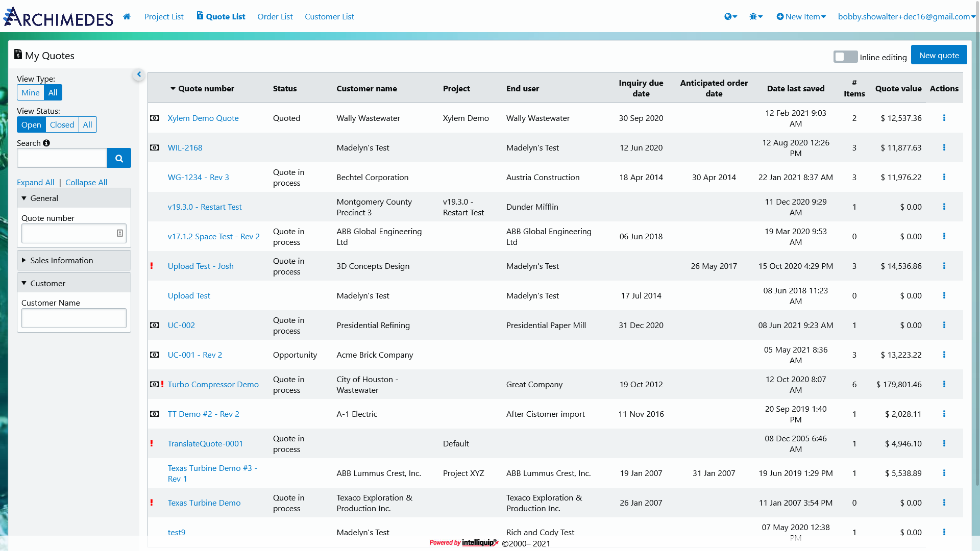The width and height of the screenshot is (980, 551).
Task: Open actions menu for Xylem Demo Quote
Action: (x=944, y=118)
